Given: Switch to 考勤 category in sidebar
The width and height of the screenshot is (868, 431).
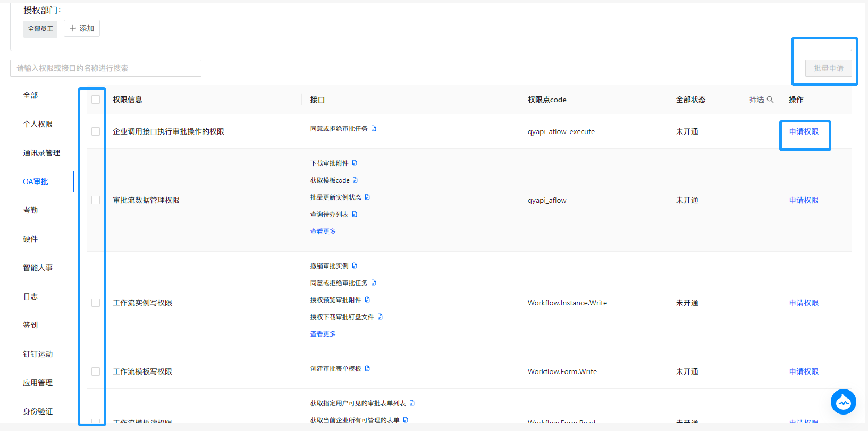Looking at the screenshot, I should pos(30,210).
